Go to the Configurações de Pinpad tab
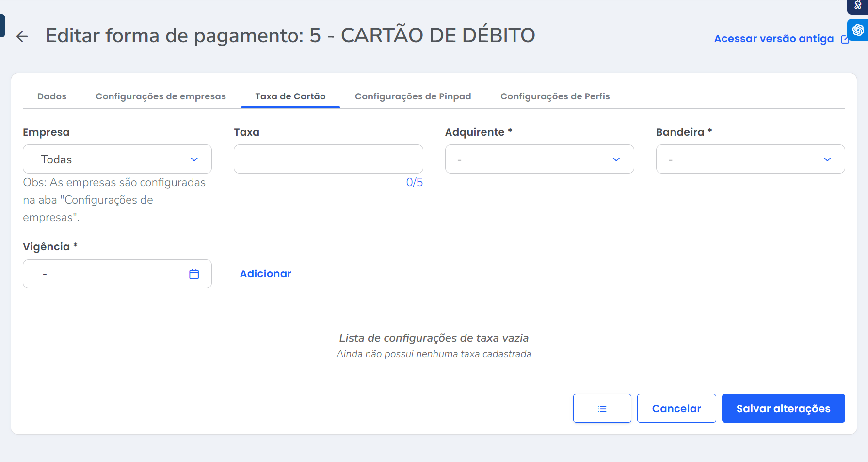Viewport: 868px width, 462px height. point(413,96)
